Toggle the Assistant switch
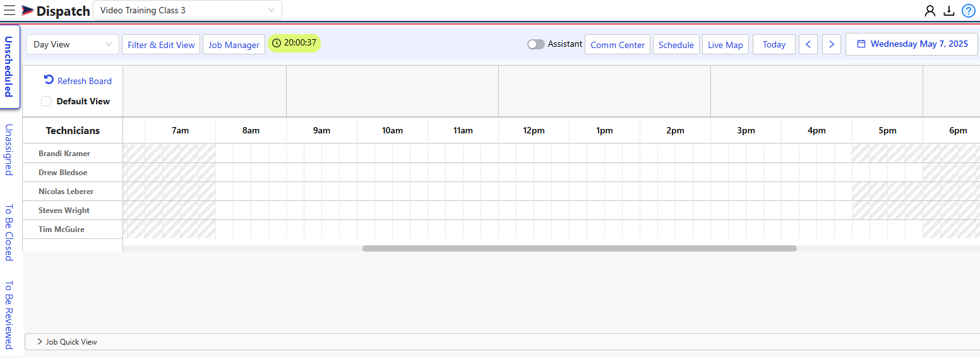Image resolution: width=980 pixels, height=361 pixels. [536, 44]
